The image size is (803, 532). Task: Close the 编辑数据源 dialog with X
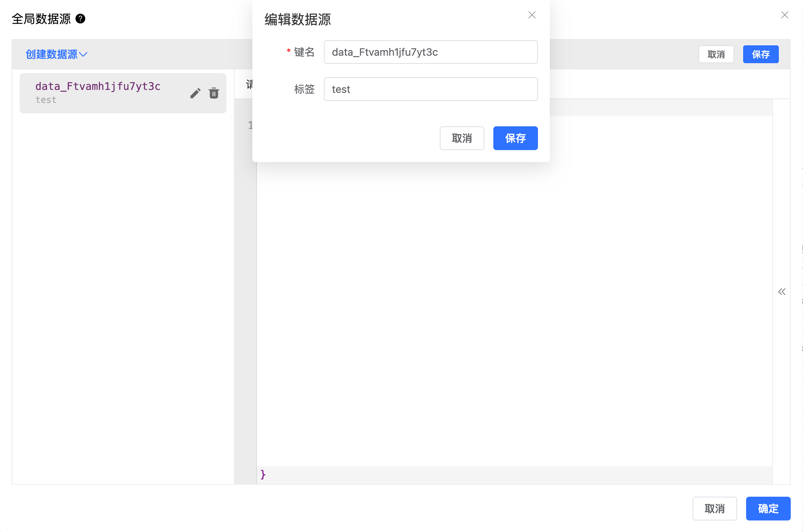coord(532,15)
